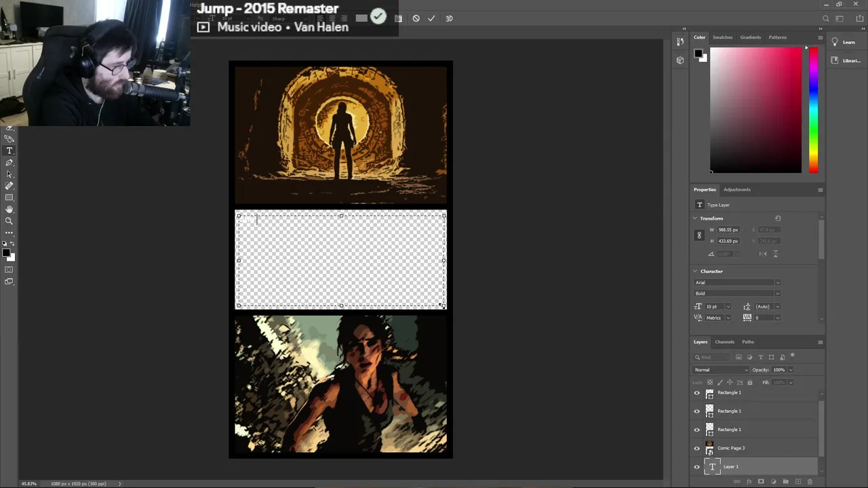Open the leading (Auto) dropdown
Viewport: 868px width, 488px height.
pos(777,306)
